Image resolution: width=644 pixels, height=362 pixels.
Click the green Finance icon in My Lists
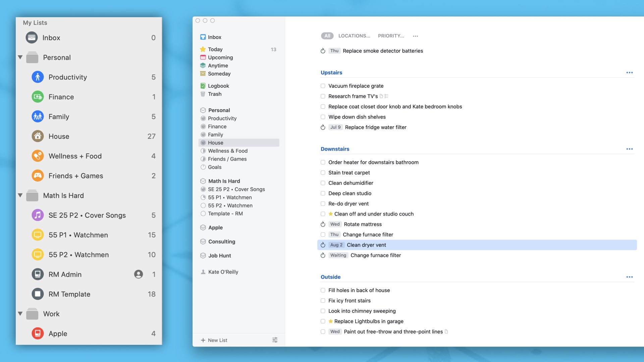coord(38,97)
